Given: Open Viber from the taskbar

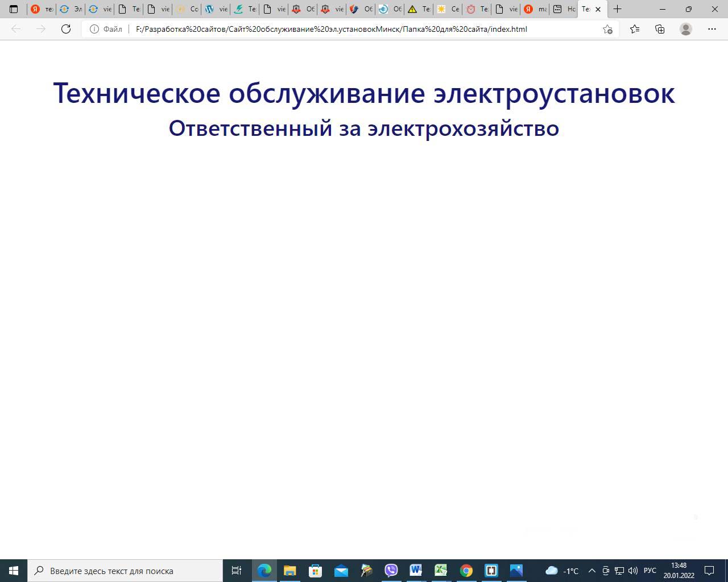Looking at the screenshot, I should pyautogui.click(x=391, y=571).
